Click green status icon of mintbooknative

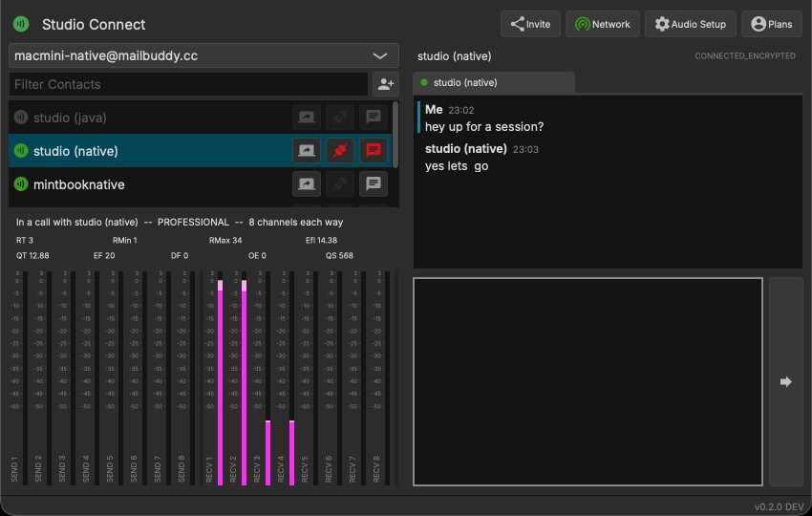tap(21, 183)
